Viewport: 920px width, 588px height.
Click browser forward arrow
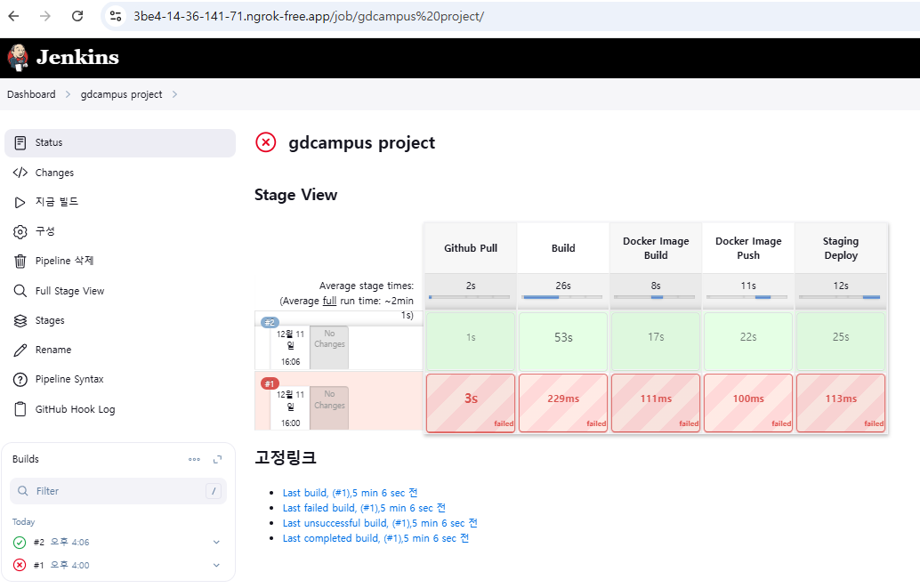(45, 16)
